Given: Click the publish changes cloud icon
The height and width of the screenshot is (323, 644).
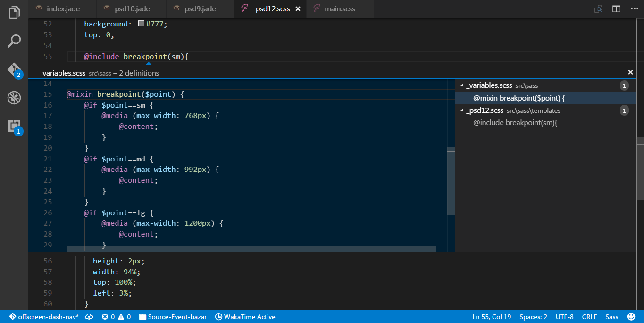Looking at the screenshot, I should pos(89,317).
